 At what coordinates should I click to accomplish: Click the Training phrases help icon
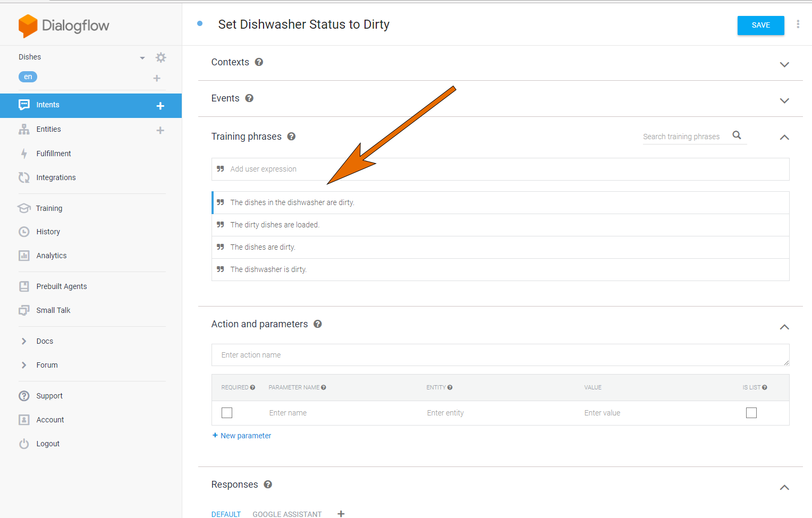(291, 137)
